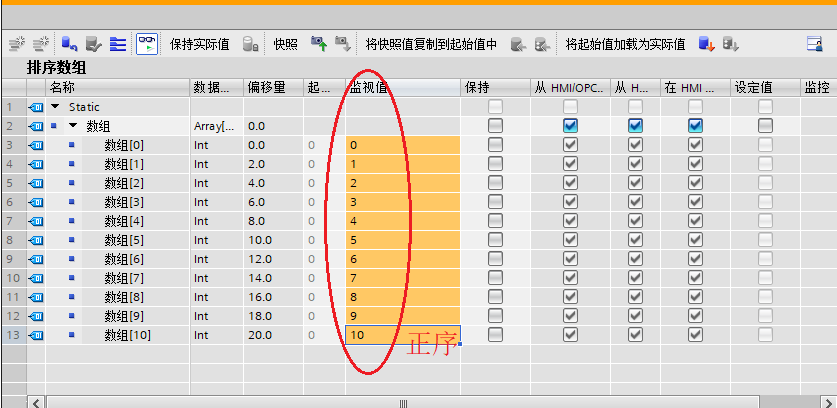
Task: Click the Monitor all glasses icon
Action: (146, 44)
